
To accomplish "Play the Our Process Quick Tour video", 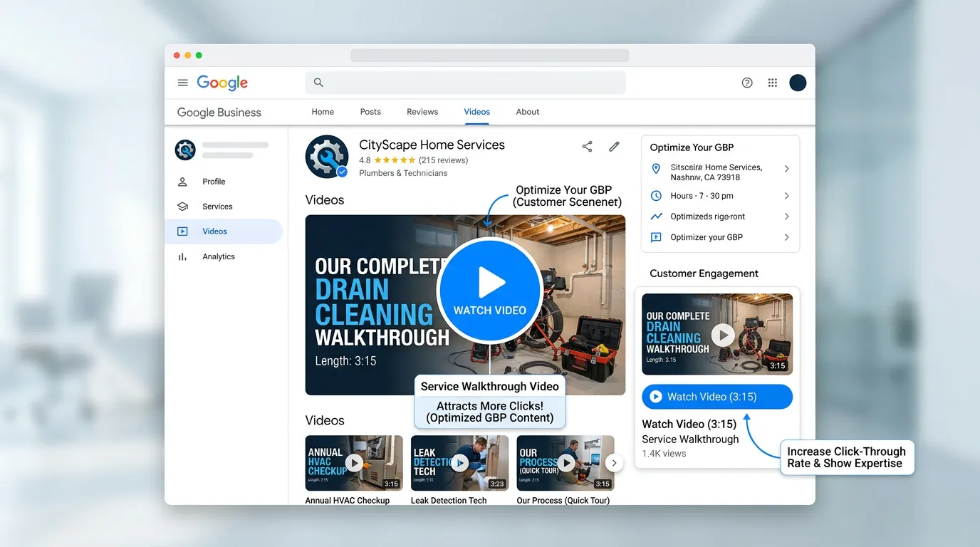I will [566, 463].
